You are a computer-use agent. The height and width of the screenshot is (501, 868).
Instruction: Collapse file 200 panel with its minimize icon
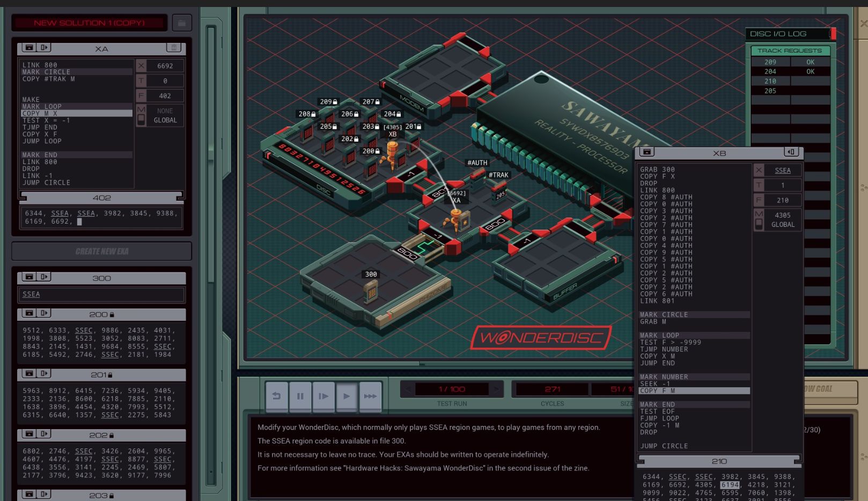tap(29, 313)
